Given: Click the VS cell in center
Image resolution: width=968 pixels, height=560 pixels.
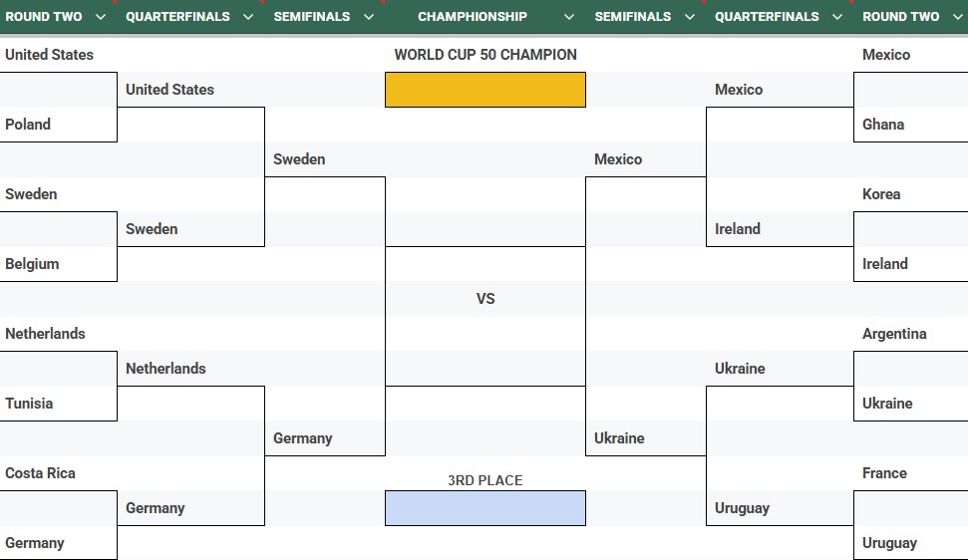Looking at the screenshot, I should [485, 299].
